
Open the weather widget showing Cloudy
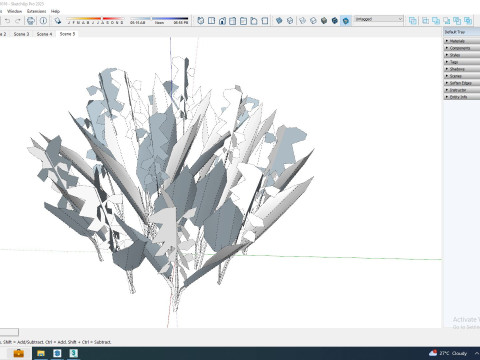[x=448, y=353]
